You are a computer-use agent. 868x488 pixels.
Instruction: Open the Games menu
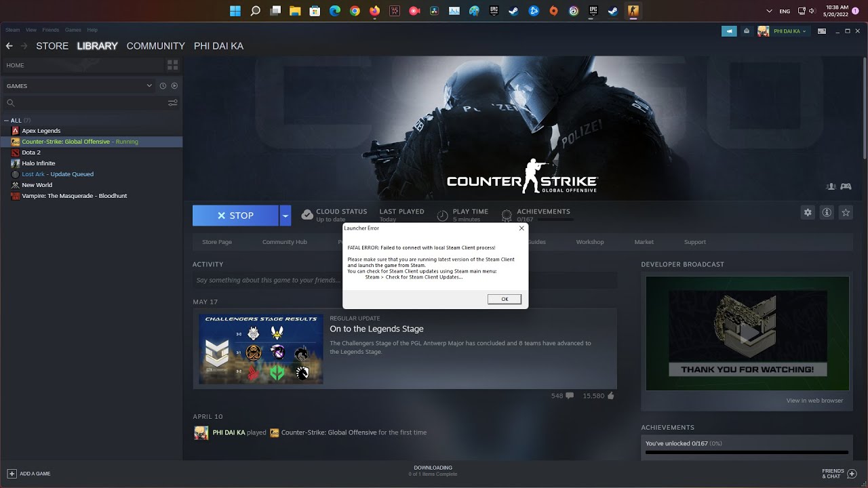73,30
